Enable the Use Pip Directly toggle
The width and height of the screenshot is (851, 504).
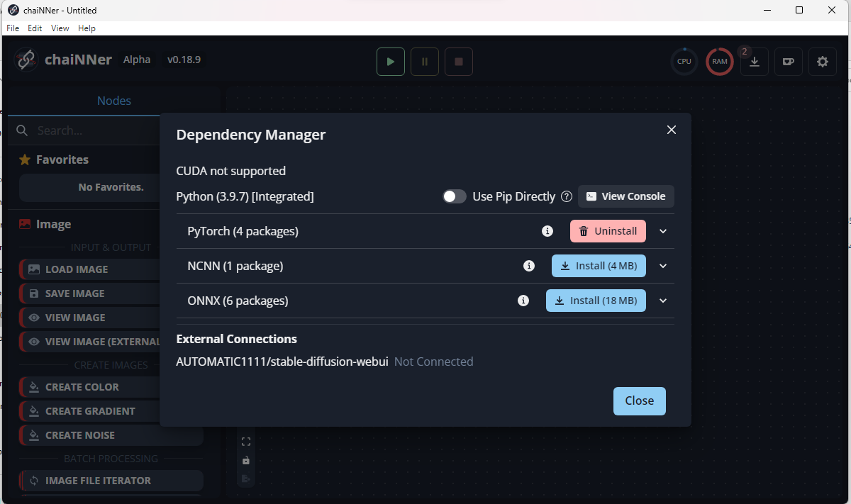pos(455,196)
